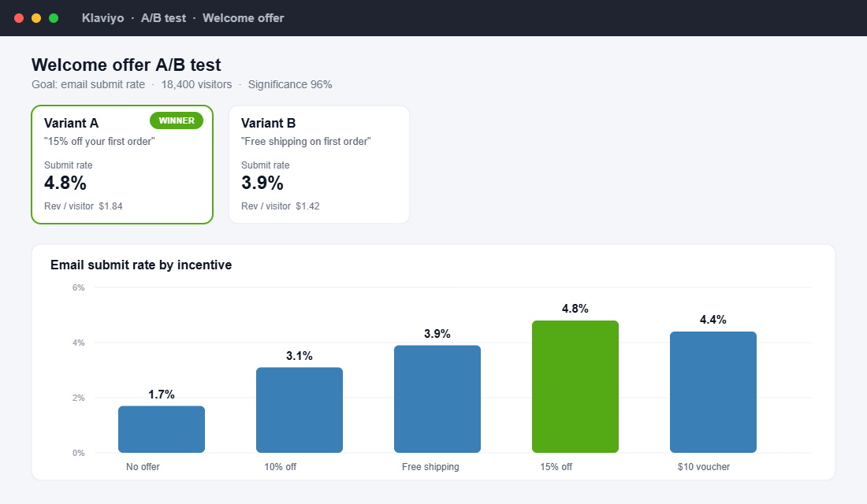The height and width of the screenshot is (504, 867).
Task: Click the 'Significance 96%' text
Action: coord(290,84)
